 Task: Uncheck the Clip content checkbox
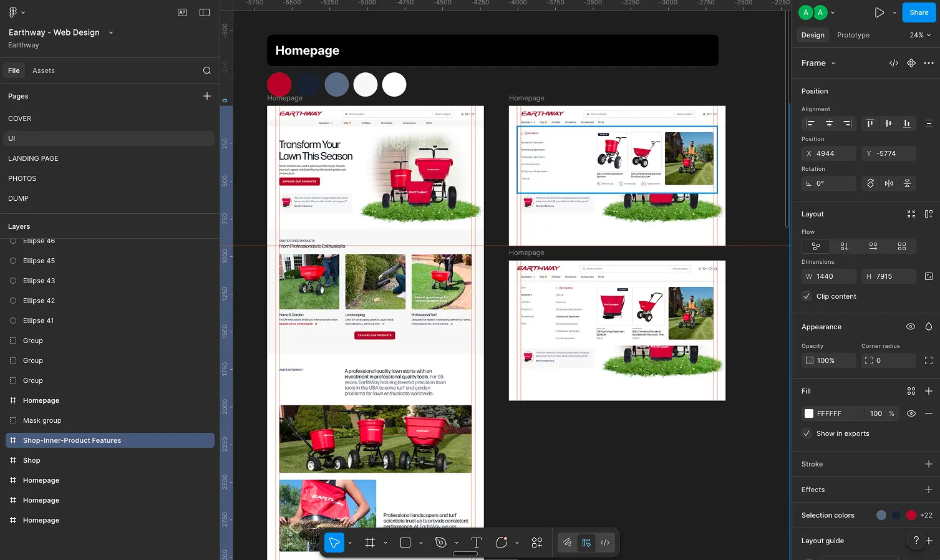coord(806,296)
